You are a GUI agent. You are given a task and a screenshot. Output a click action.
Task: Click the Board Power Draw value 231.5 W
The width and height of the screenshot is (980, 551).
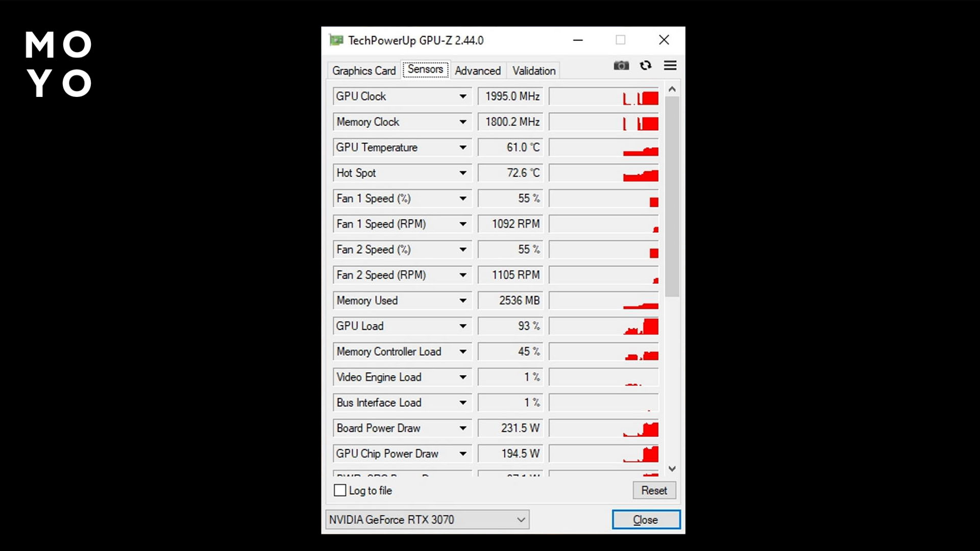(511, 428)
